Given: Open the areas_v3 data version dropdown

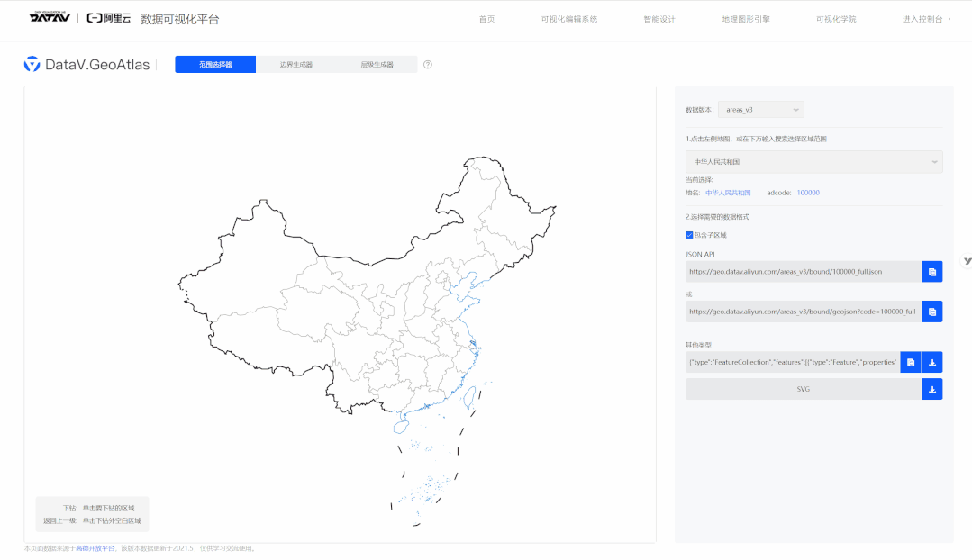Looking at the screenshot, I should (x=760, y=108).
